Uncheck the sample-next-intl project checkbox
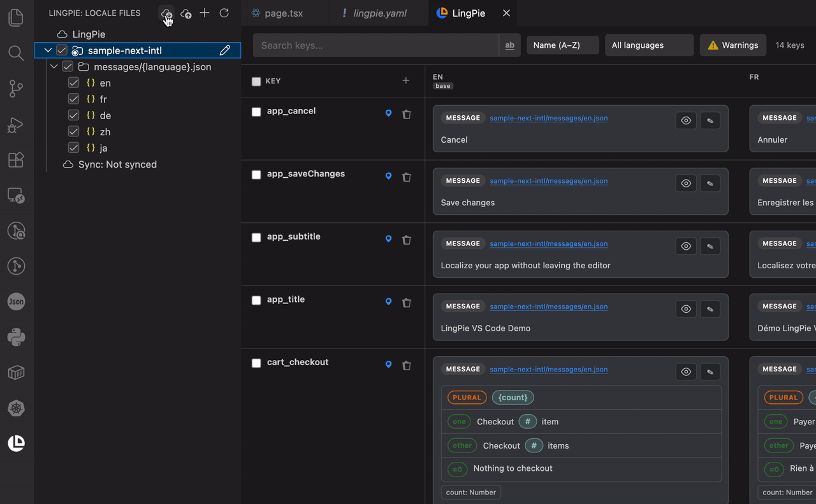Viewport: 816px width, 504px height. [62, 50]
